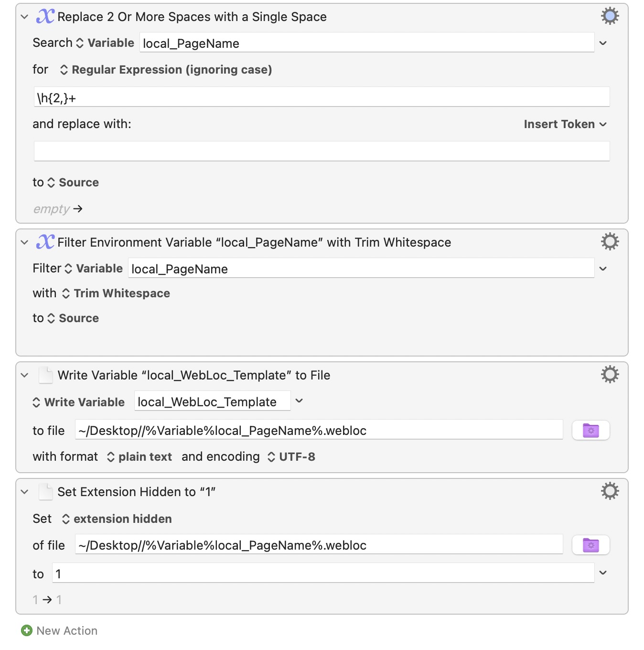Change the Trim Whitespace filter selection
This screenshot has height=650, width=644.
(116, 293)
